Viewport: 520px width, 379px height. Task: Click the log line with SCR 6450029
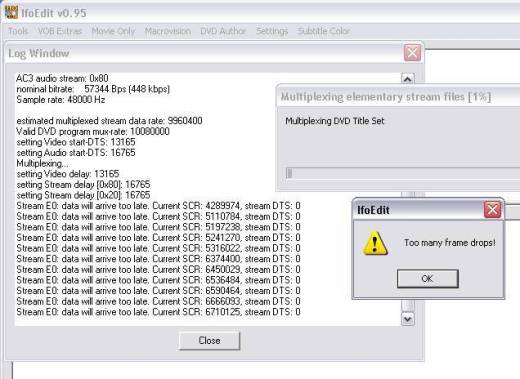[x=158, y=269]
